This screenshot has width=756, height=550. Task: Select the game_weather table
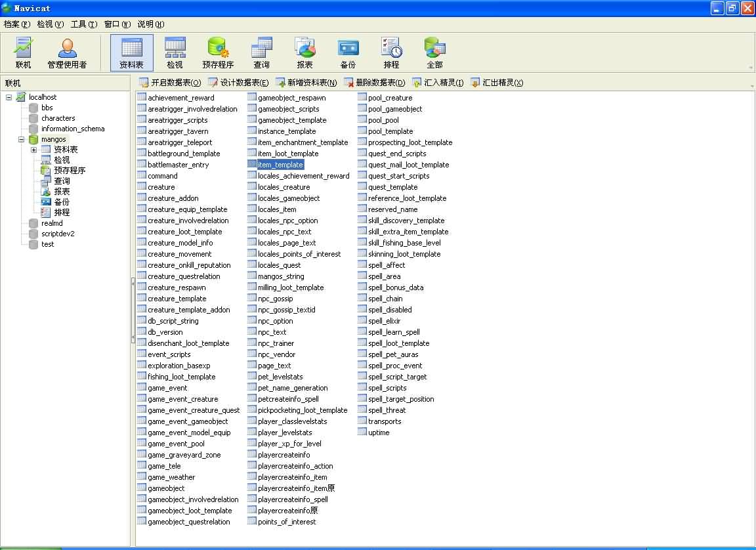click(x=171, y=477)
